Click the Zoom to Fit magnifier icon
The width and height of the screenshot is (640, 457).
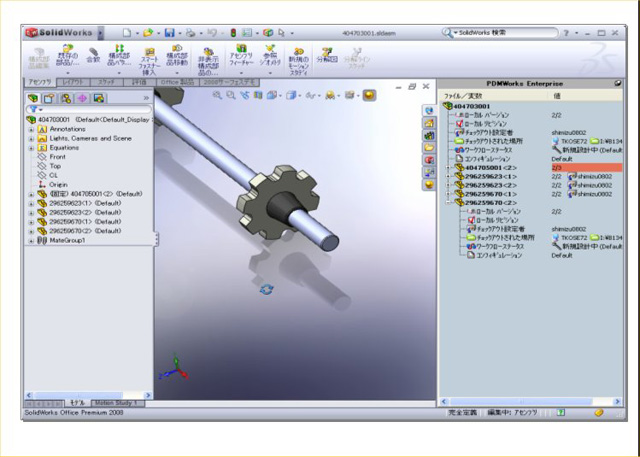click(x=217, y=95)
